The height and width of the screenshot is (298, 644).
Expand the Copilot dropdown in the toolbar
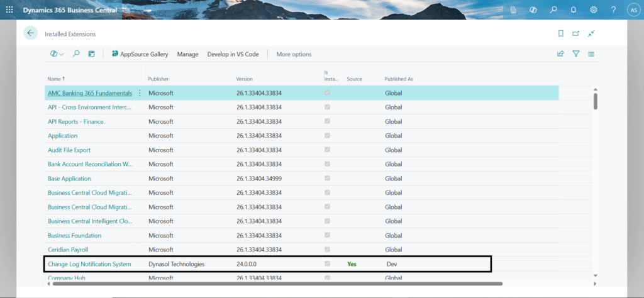(x=57, y=54)
